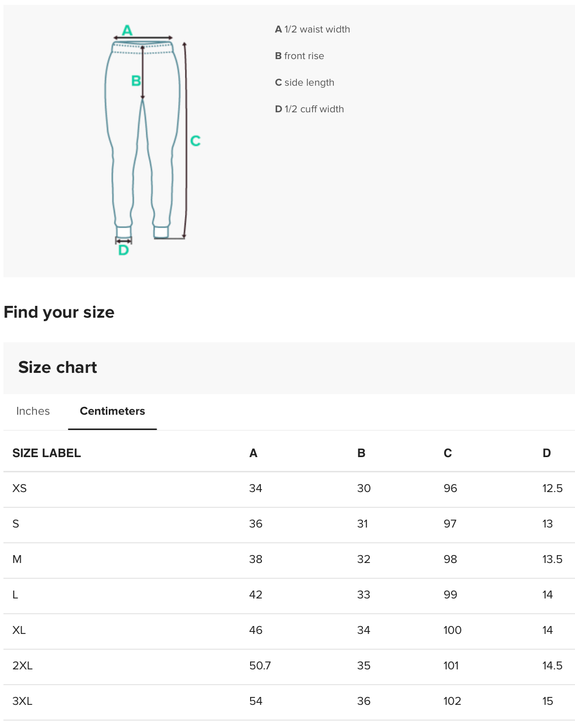Screen dimensions: 575x728
Task: Click the 'Size chart' heading
Action: [x=58, y=367]
